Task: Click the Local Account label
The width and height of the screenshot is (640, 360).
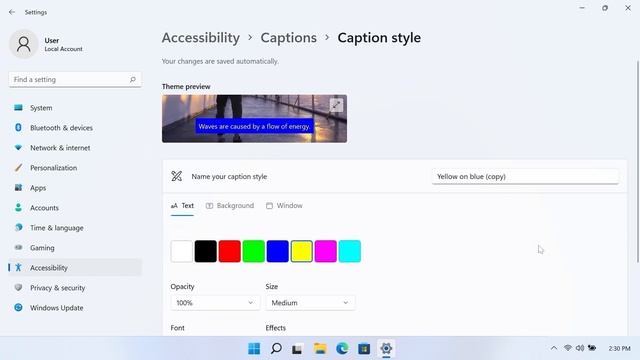Action: pyautogui.click(x=63, y=49)
